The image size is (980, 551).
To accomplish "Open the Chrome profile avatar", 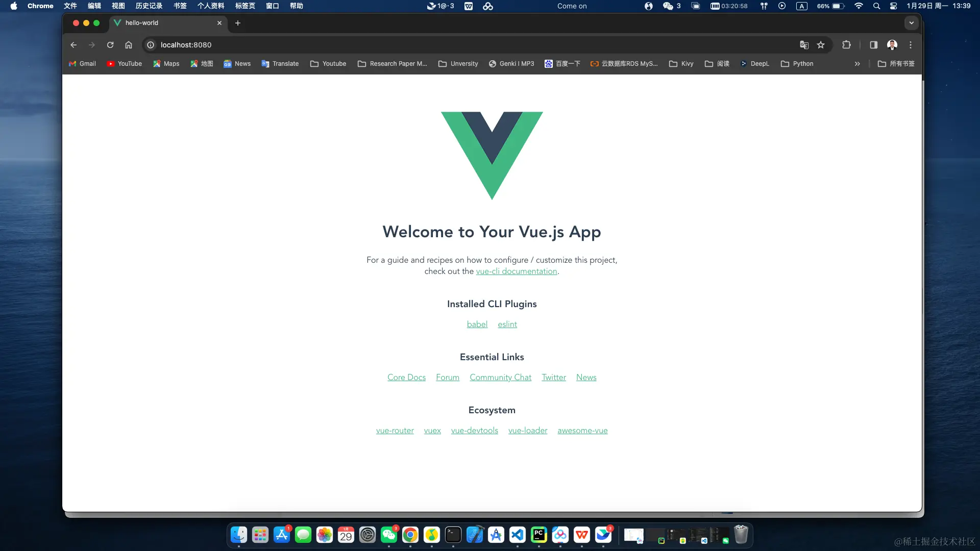I will [x=892, y=45].
